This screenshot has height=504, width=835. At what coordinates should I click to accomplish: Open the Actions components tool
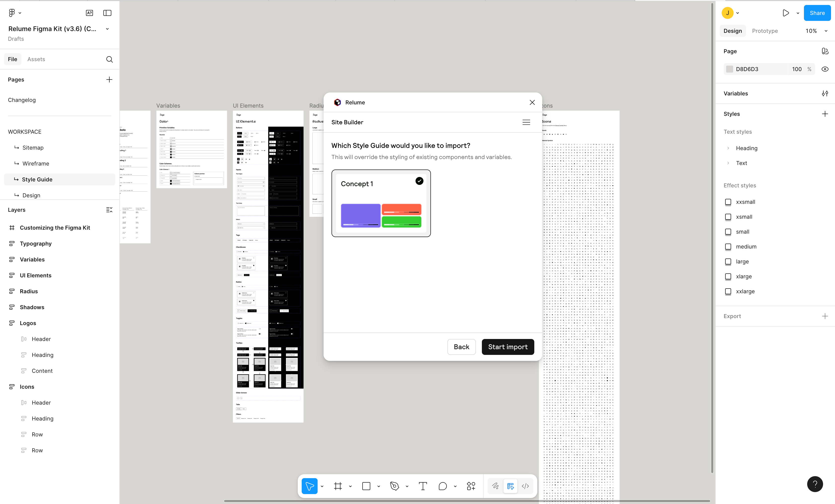471,486
